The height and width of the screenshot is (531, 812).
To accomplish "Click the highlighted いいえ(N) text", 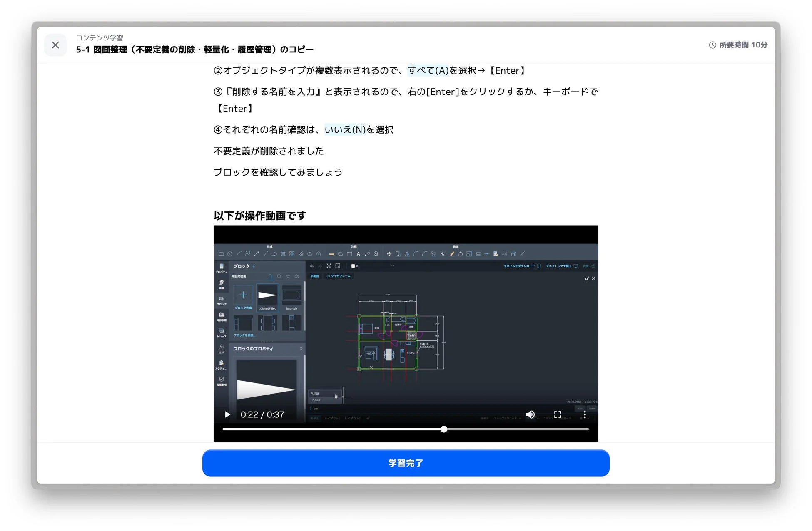I will (345, 130).
